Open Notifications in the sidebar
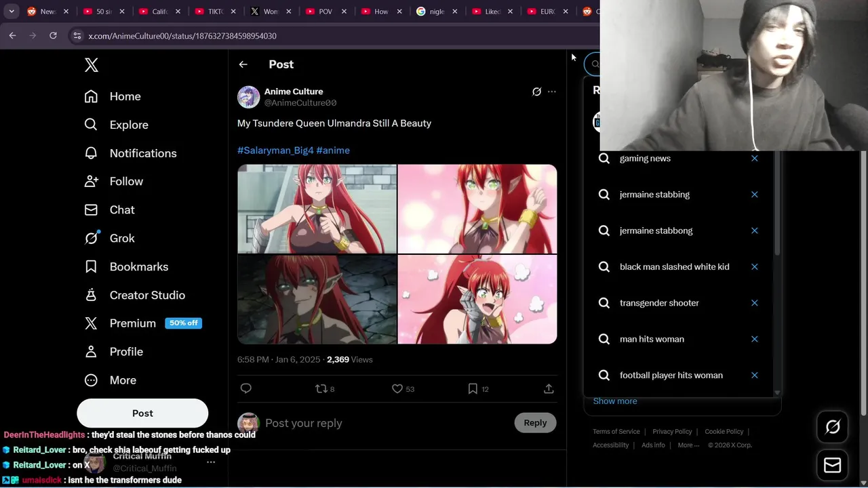Screen dimensions: 868x488 [130, 153]
